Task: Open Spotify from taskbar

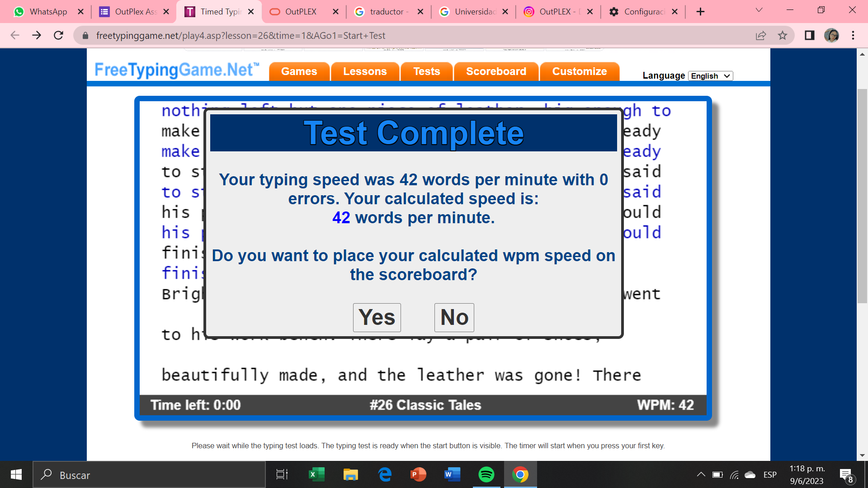Action: 486,474
